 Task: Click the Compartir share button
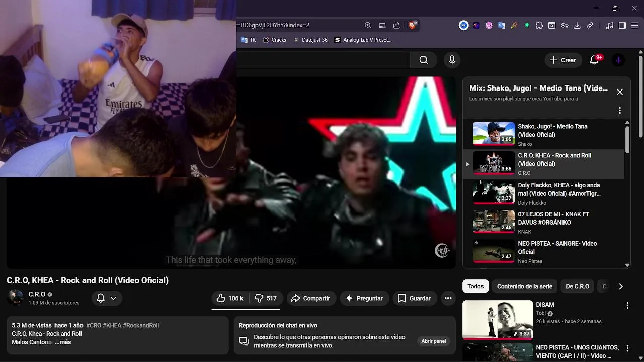click(311, 298)
